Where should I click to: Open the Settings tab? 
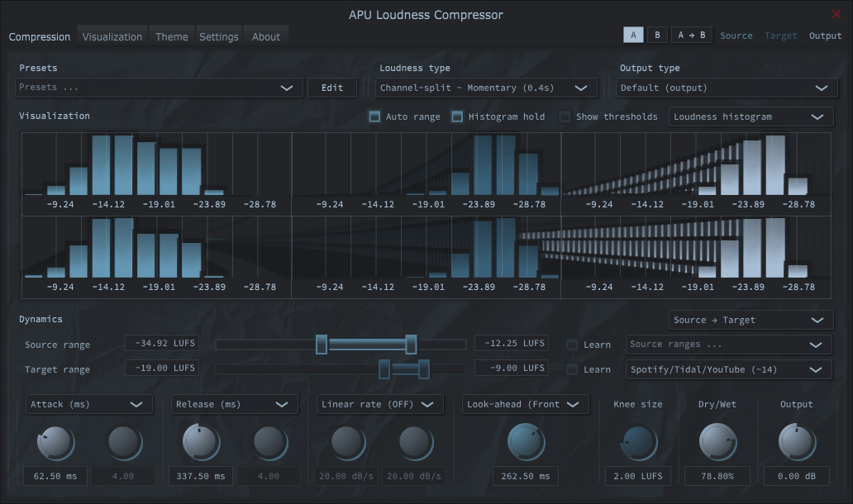click(218, 36)
